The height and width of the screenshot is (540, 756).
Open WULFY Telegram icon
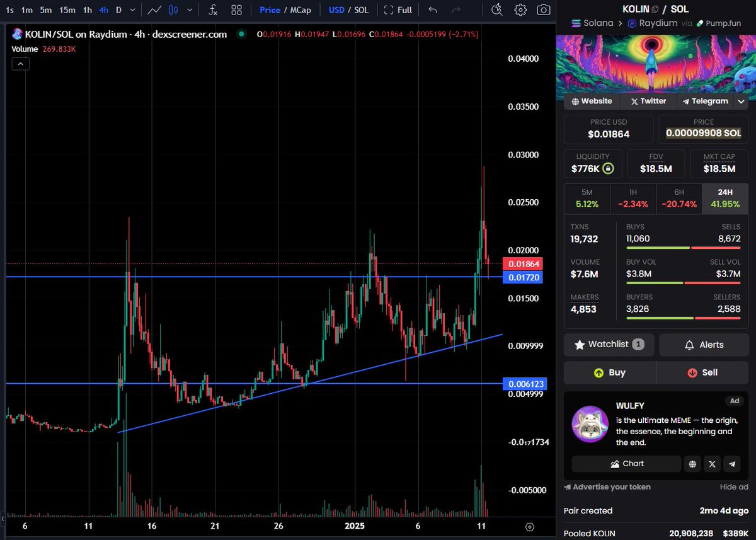[x=731, y=464]
